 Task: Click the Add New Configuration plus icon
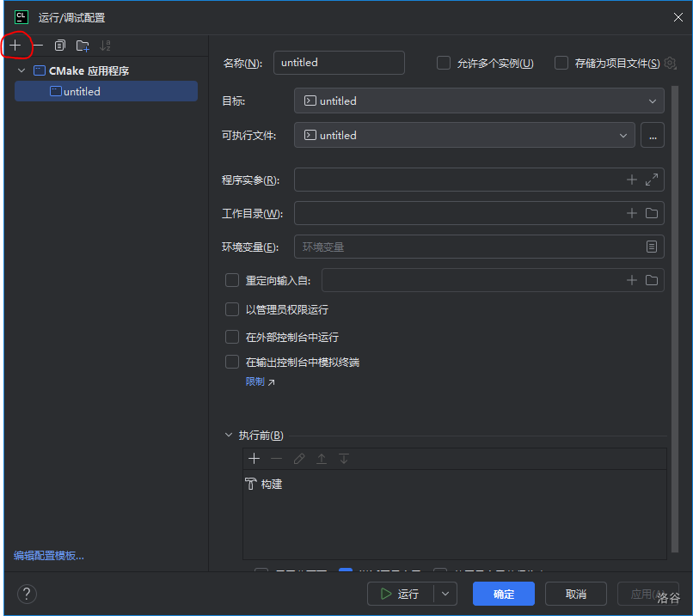(x=15, y=45)
